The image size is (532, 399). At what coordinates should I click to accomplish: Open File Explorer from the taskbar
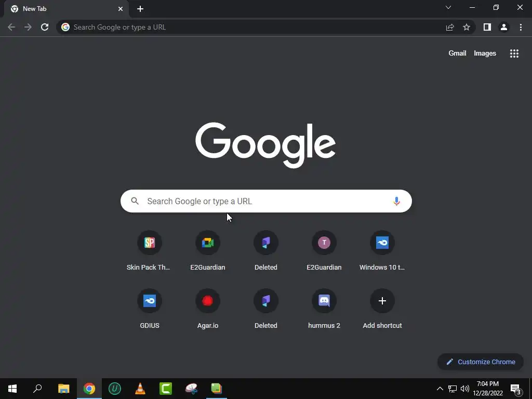pyautogui.click(x=63, y=389)
